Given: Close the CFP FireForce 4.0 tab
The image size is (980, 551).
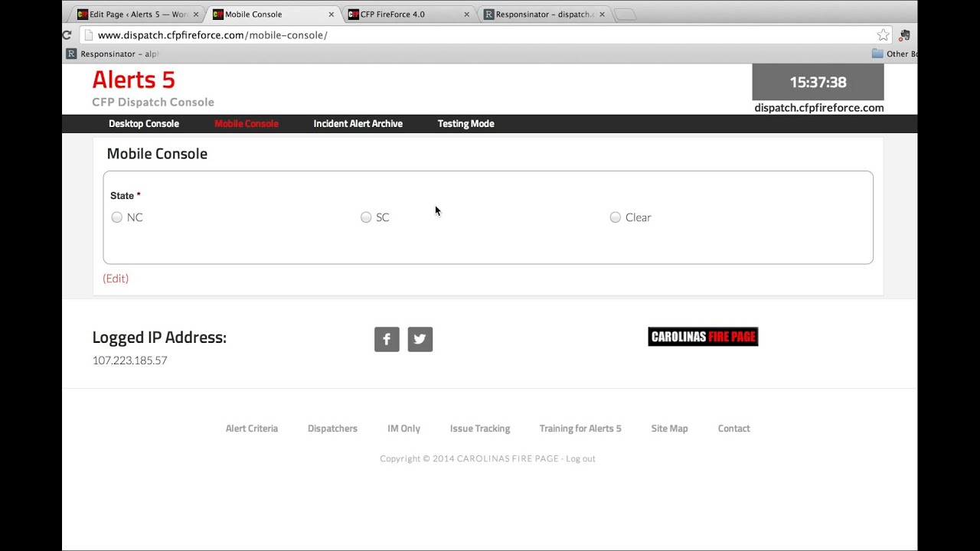Looking at the screenshot, I should (466, 15).
